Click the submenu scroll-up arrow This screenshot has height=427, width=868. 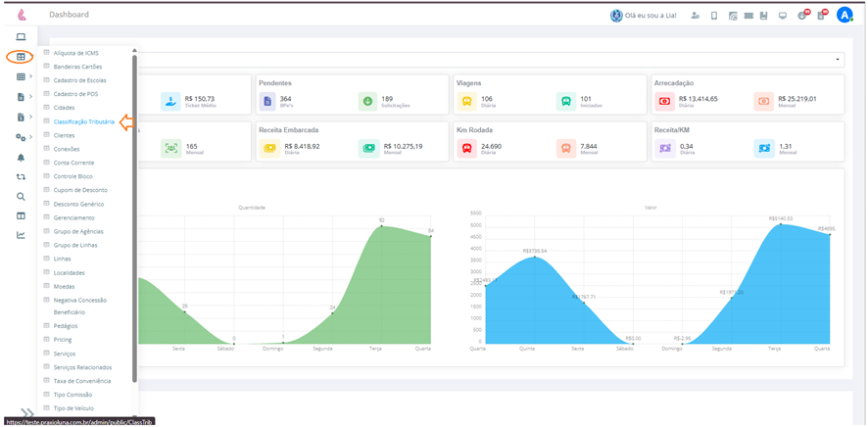134,50
